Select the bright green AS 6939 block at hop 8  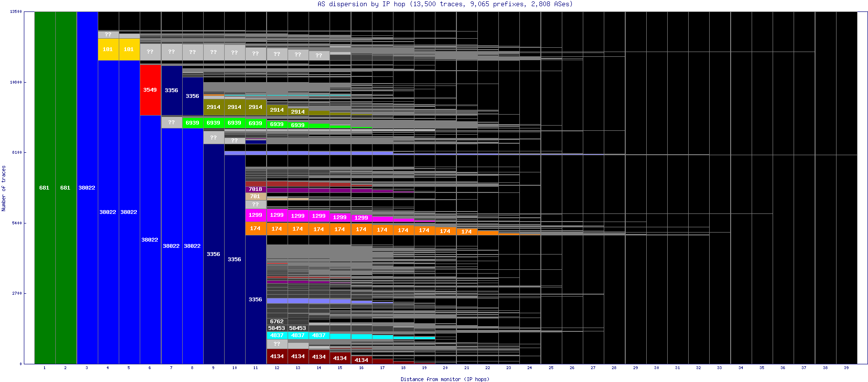(193, 123)
